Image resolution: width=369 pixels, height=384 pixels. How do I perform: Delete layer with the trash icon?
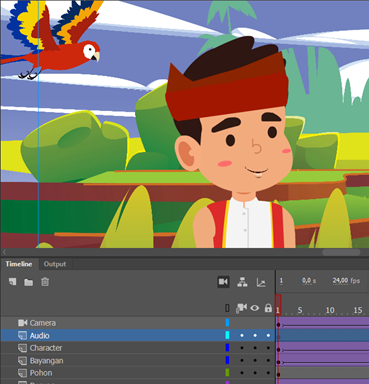(x=45, y=282)
